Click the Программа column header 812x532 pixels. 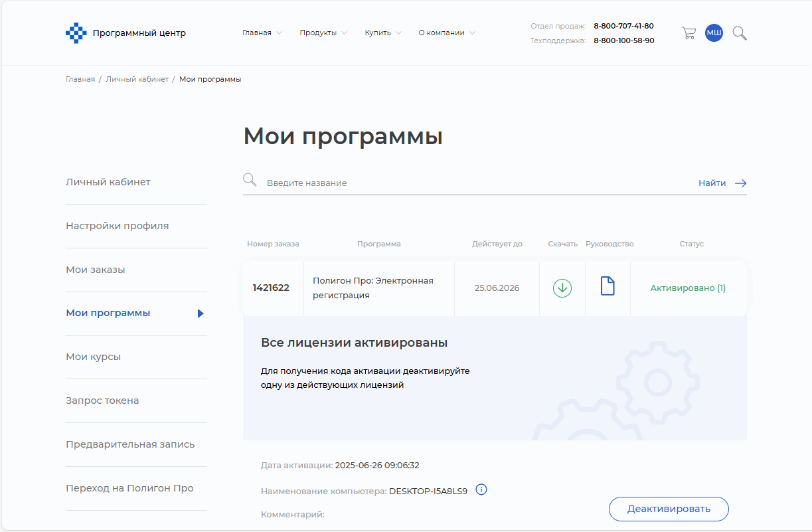[379, 244]
